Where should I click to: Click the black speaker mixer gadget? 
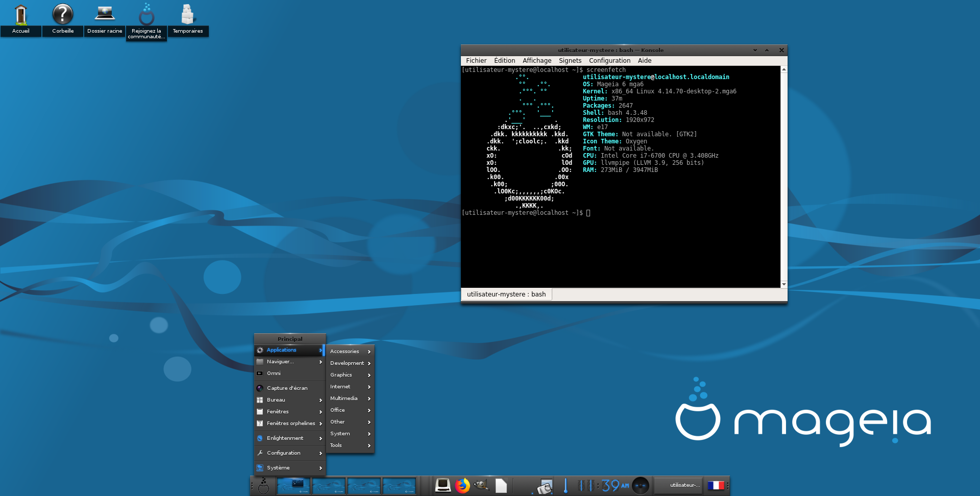click(641, 485)
